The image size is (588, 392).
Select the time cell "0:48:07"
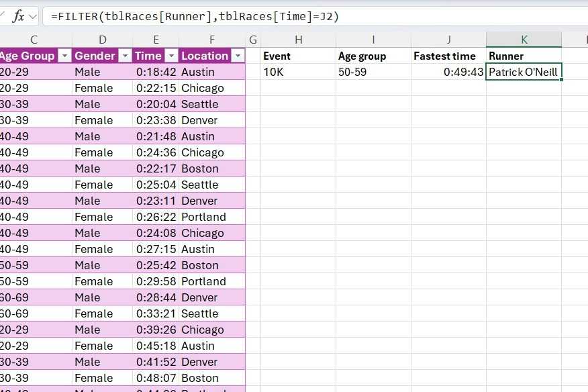pos(156,378)
